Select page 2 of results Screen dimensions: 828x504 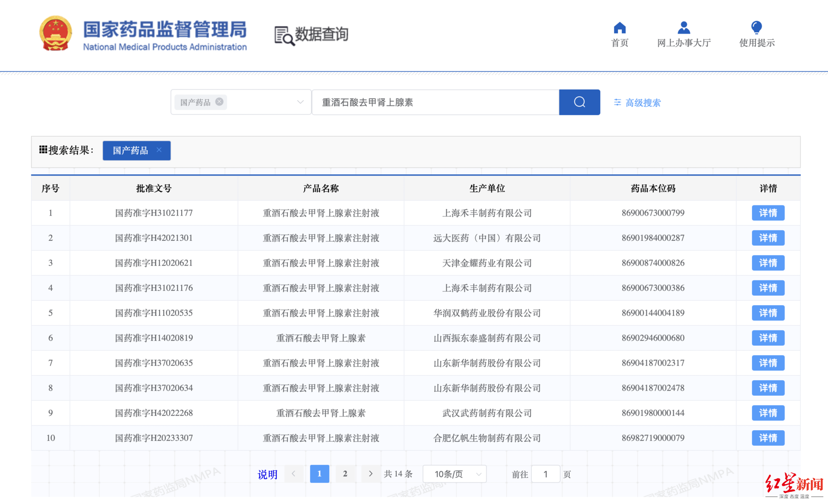pyautogui.click(x=345, y=474)
